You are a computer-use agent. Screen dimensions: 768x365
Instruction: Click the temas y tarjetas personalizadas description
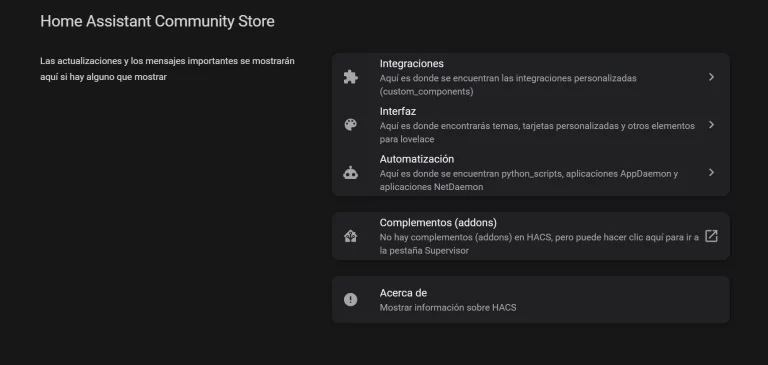click(x=537, y=132)
